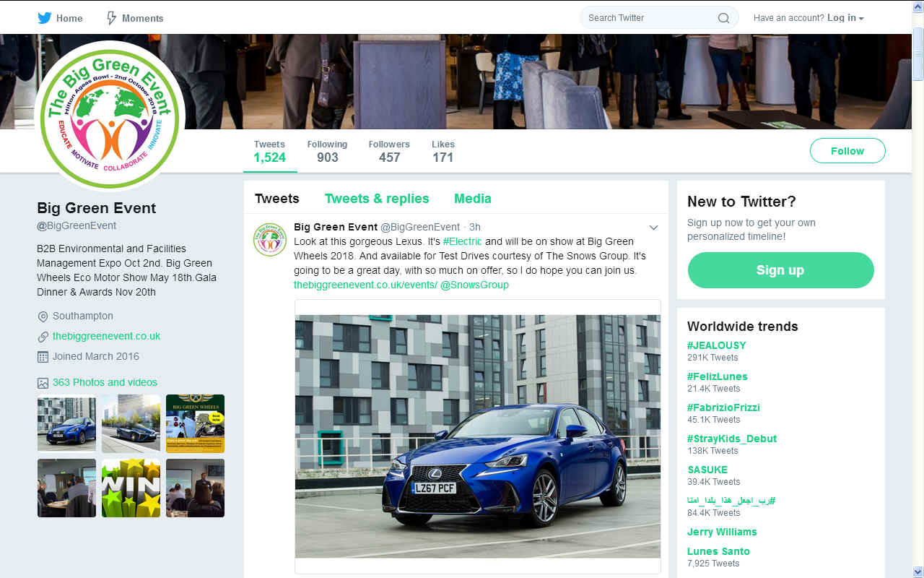The image size is (924, 578).
Task: Click the New to Twitter? heading
Action: point(741,202)
